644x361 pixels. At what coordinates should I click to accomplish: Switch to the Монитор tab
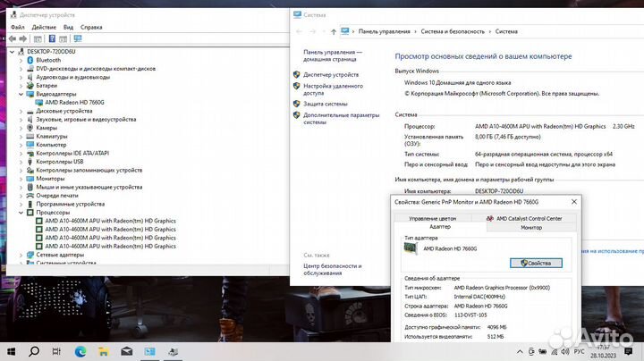pyautogui.click(x=531, y=227)
